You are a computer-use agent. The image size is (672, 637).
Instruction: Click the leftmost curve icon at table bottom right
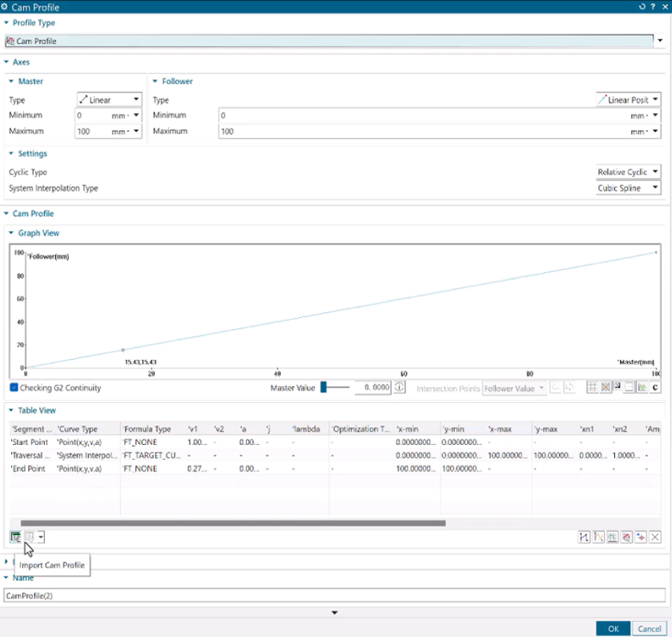pos(584,537)
